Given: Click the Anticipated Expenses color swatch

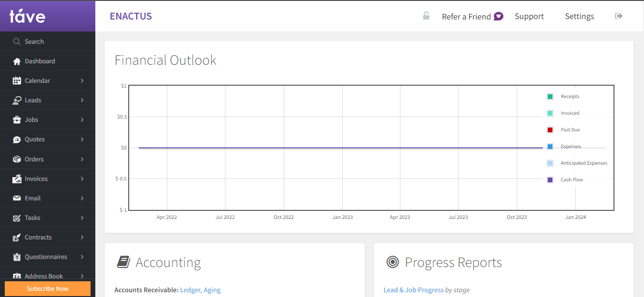Looking at the screenshot, I should pyautogui.click(x=550, y=163).
